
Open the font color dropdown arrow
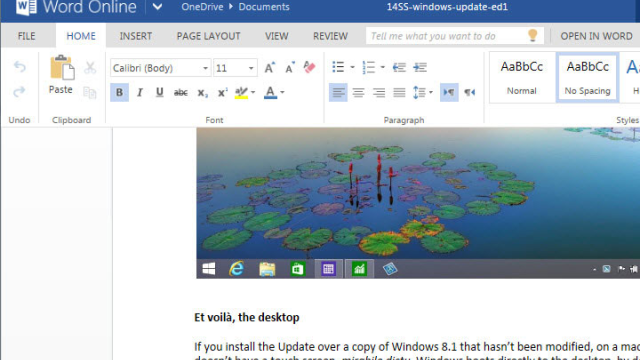point(282,93)
